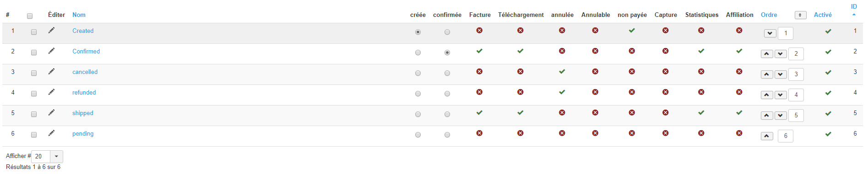
Task: Toggle non payée checkmark in Created row
Action: (632, 30)
